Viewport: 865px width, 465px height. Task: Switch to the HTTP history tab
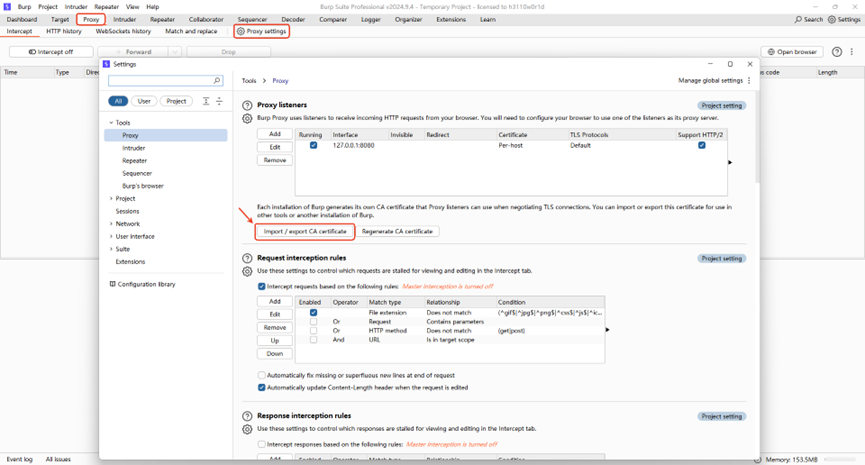[x=64, y=31]
